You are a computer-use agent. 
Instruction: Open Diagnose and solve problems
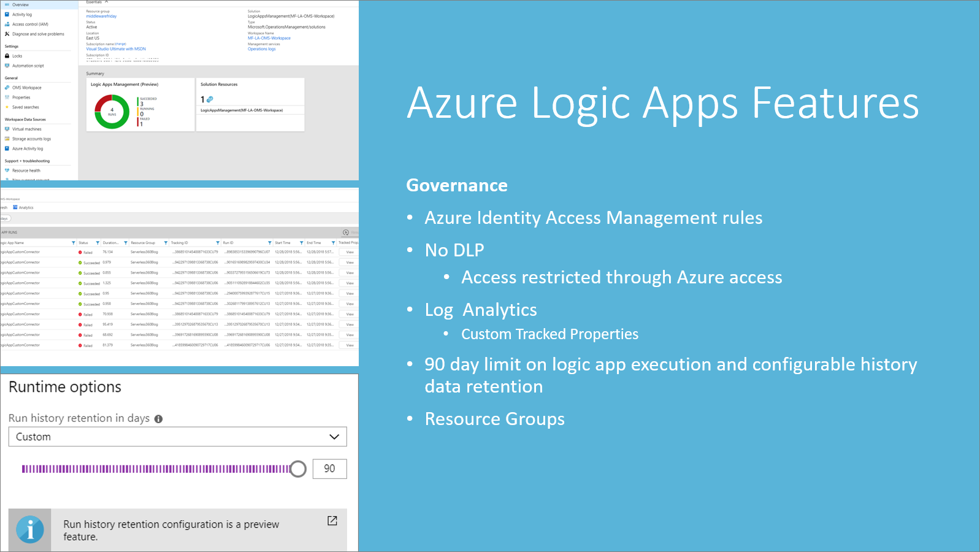click(x=34, y=34)
